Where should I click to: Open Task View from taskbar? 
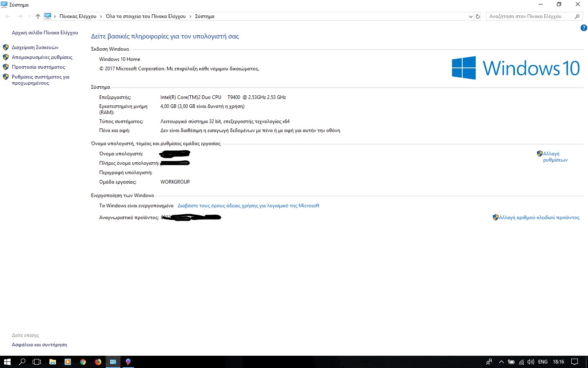pos(37,362)
